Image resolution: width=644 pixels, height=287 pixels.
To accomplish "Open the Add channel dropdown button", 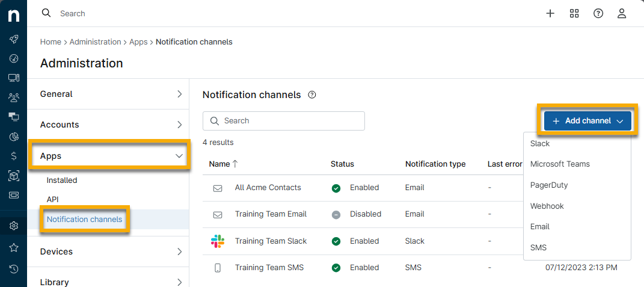I will coord(587,121).
